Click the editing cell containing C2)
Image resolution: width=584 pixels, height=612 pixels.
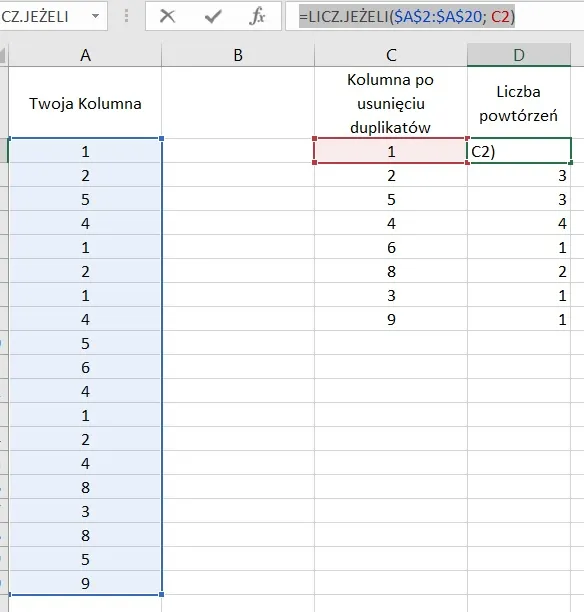tap(519, 151)
